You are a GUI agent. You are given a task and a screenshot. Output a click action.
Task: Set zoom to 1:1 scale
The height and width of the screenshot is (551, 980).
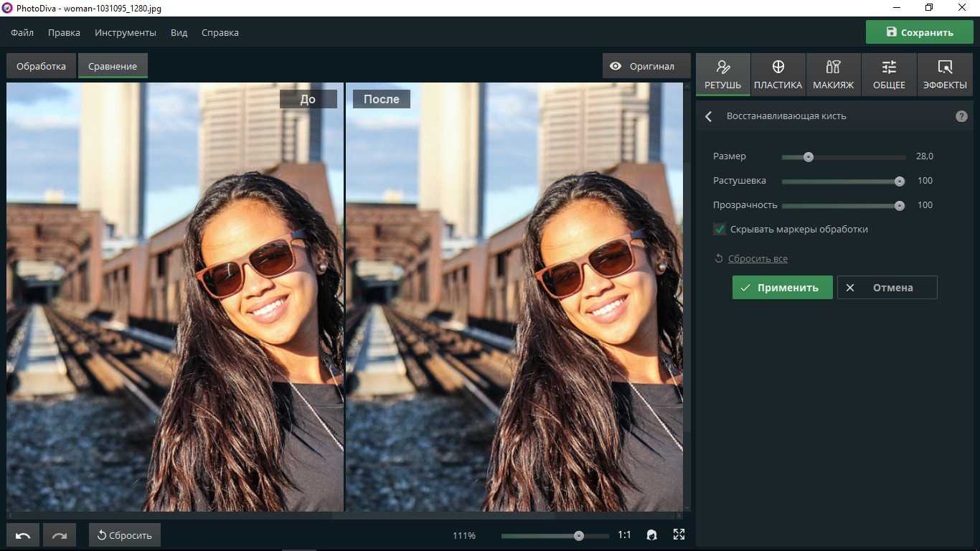(x=624, y=535)
